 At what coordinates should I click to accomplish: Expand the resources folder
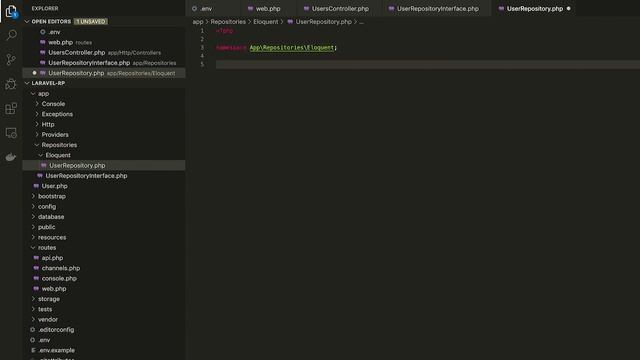tap(33, 237)
